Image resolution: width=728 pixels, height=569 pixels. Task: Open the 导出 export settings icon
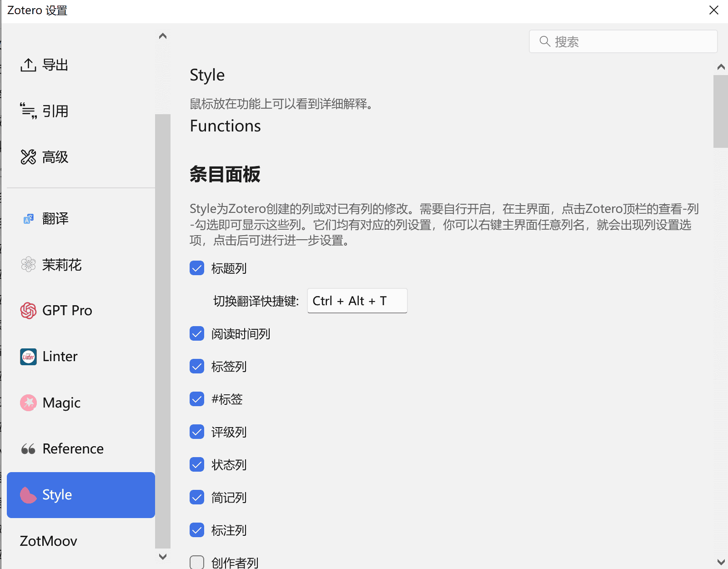click(x=28, y=65)
